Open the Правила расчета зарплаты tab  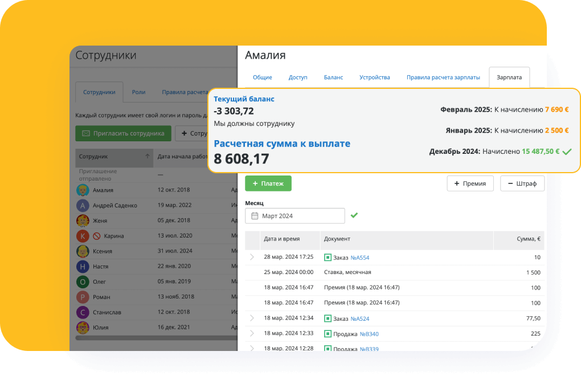coord(443,77)
